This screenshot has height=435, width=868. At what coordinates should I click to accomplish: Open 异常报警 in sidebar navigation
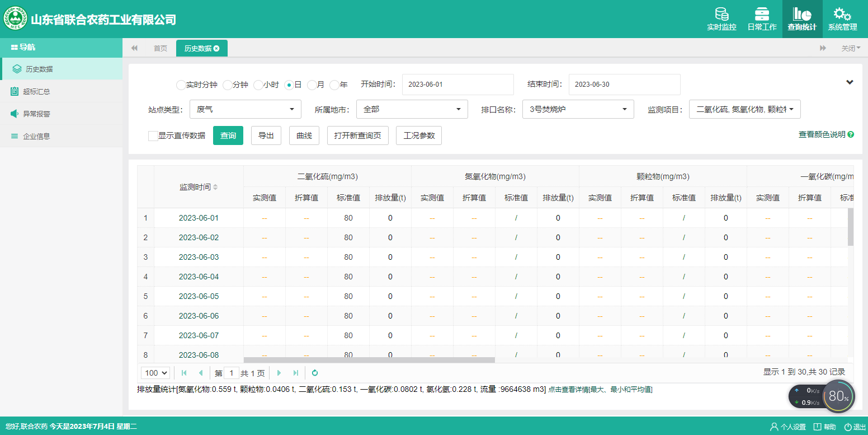coord(62,114)
